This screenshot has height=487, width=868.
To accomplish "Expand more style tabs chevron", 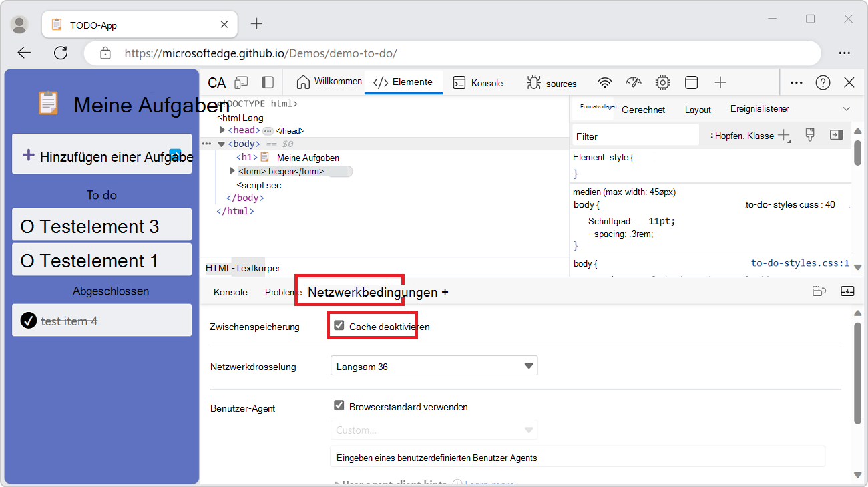I will pos(846,109).
